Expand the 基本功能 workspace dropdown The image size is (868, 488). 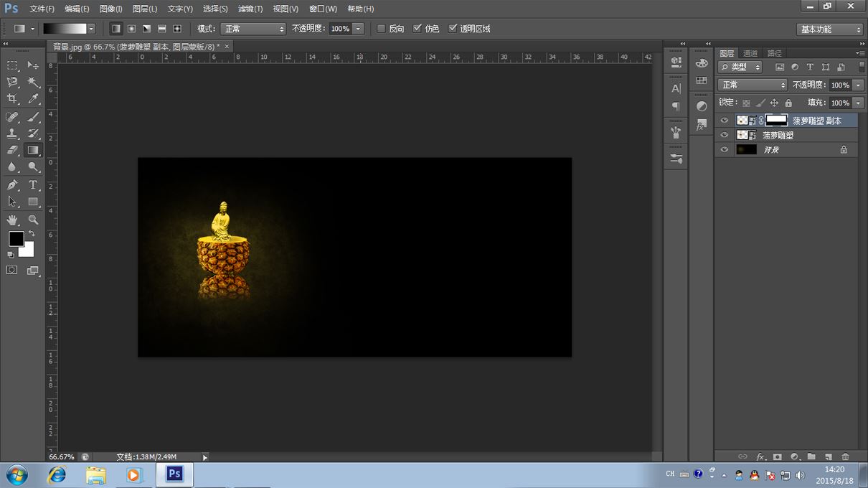[x=829, y=29]
